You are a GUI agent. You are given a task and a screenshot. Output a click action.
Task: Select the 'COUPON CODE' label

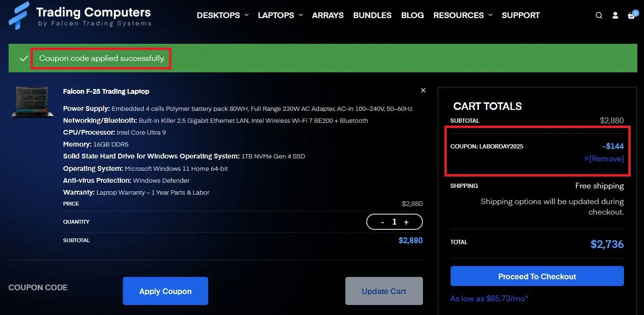[x=38, y=287]
